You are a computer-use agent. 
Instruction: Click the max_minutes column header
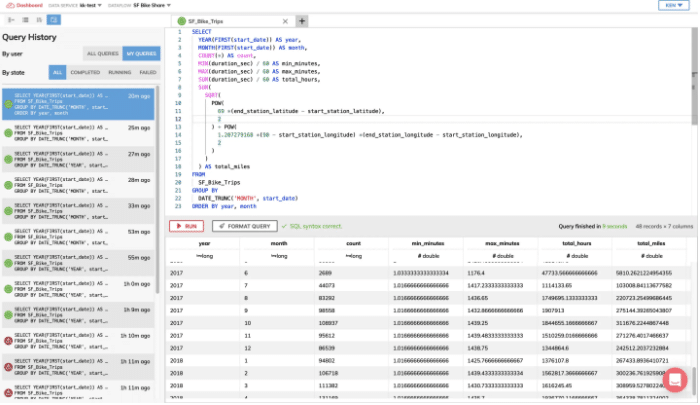coord(502,243)
